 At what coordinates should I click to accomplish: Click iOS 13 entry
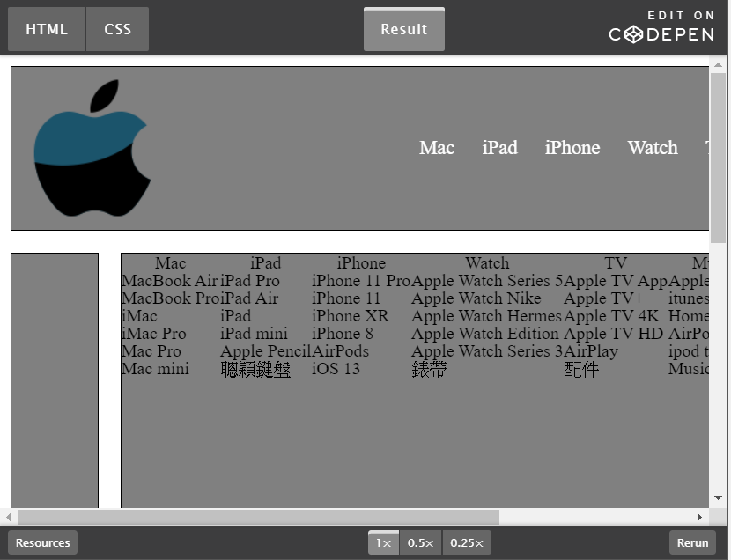336,369
